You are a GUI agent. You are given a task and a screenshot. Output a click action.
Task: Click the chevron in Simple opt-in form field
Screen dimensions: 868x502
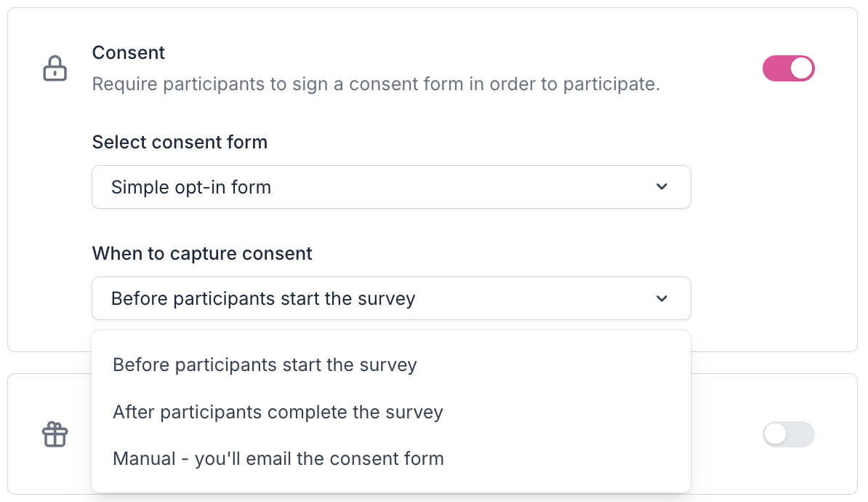(x=662, y=187)
